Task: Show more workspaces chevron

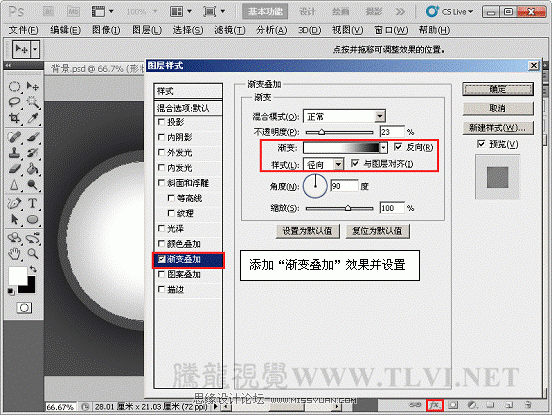Action: [400, 12]
